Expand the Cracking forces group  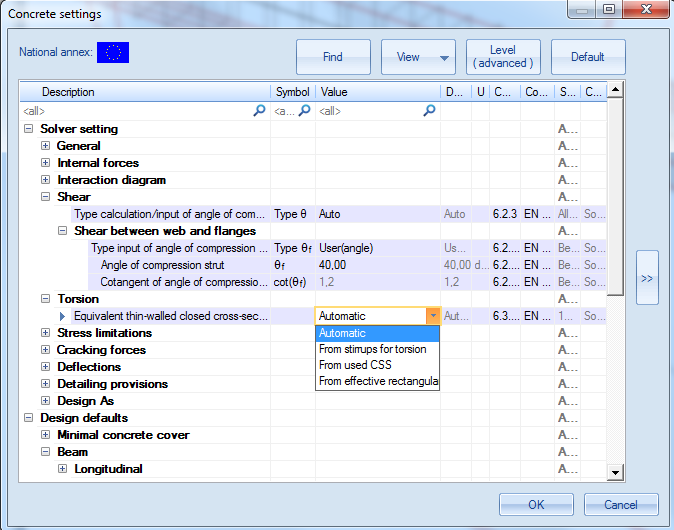(x=45, y=349)
